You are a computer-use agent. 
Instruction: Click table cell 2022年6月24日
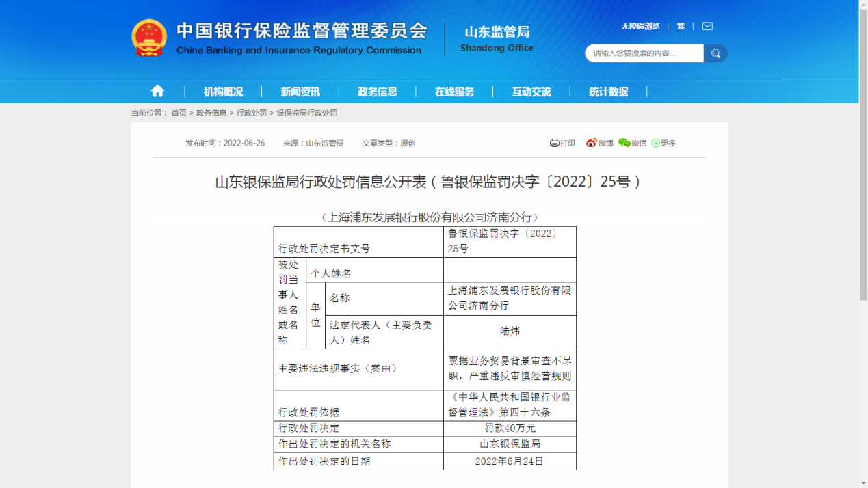510,461
